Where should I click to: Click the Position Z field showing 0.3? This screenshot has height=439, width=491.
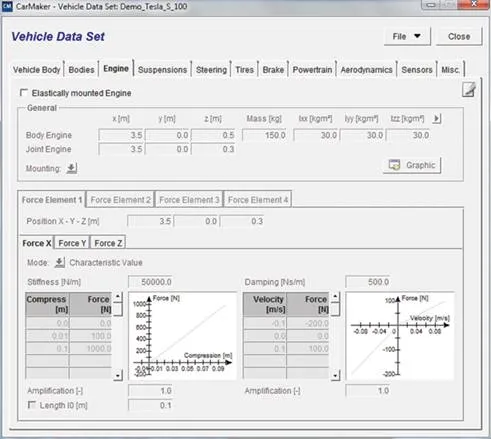pos(242,221)
